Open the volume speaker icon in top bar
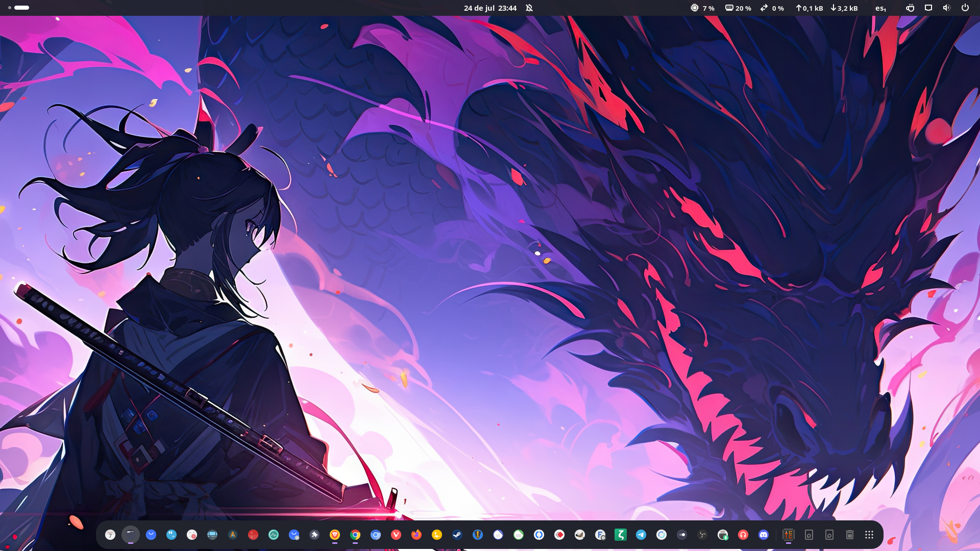980x551 pixels. [947, 8]
